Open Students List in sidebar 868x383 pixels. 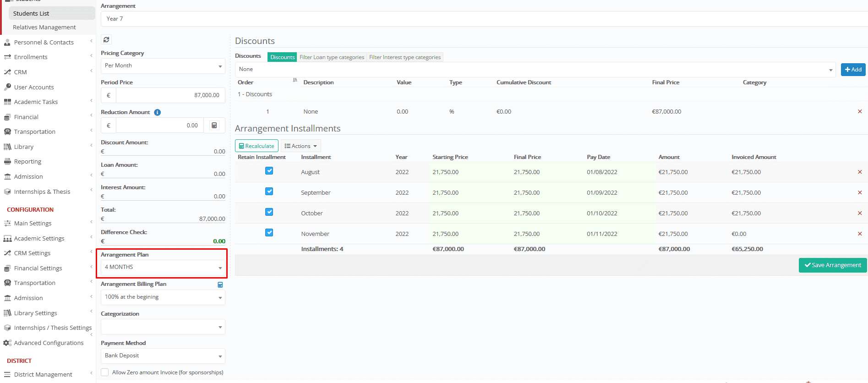tap(52, 14)
